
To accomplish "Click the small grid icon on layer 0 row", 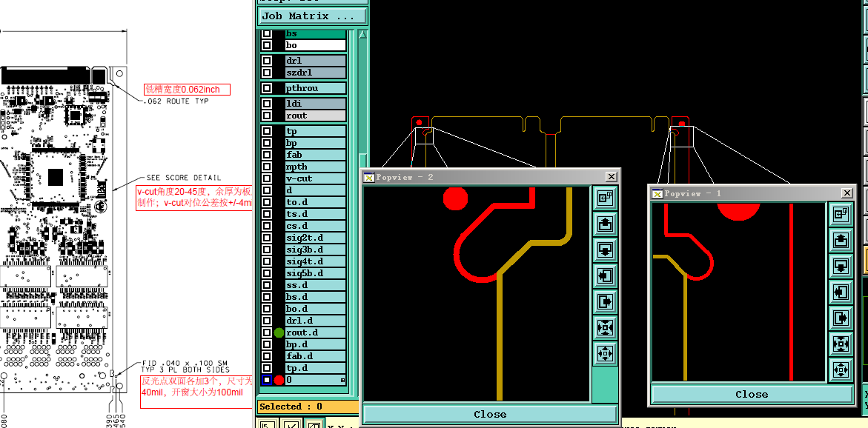I will pos(342,381).
